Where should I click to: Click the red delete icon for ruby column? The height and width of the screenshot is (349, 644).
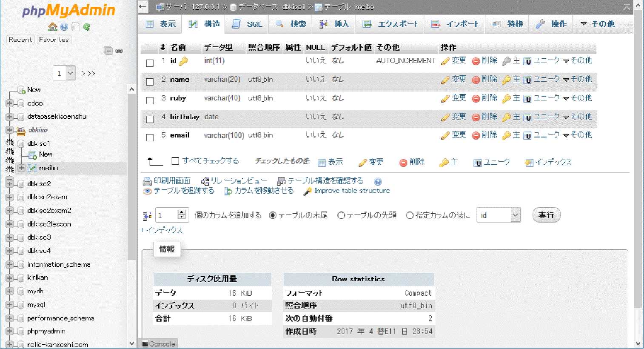click(x=476, y=98)
